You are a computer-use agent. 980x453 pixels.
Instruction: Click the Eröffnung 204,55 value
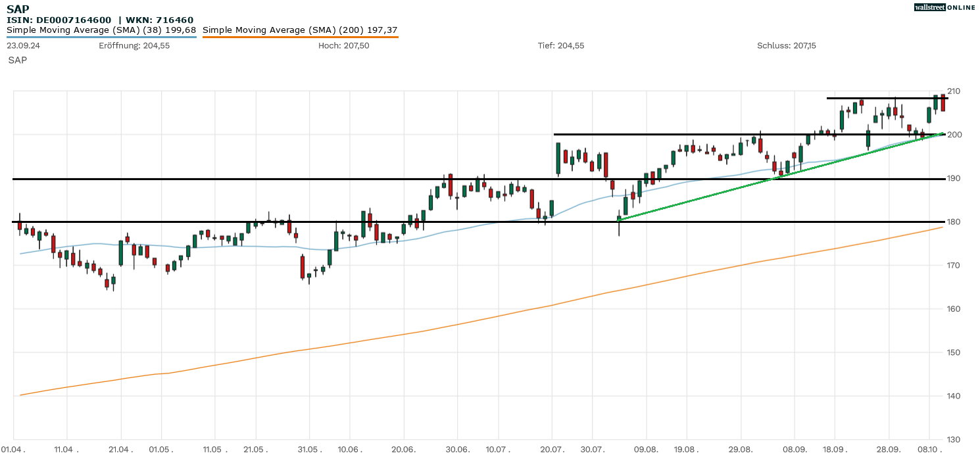134,45
